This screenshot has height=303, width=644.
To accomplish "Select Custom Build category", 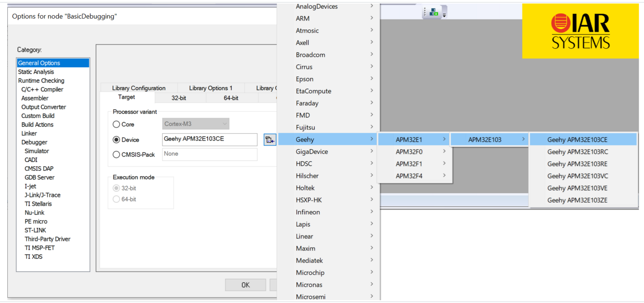I will click(x=38, y=116).
